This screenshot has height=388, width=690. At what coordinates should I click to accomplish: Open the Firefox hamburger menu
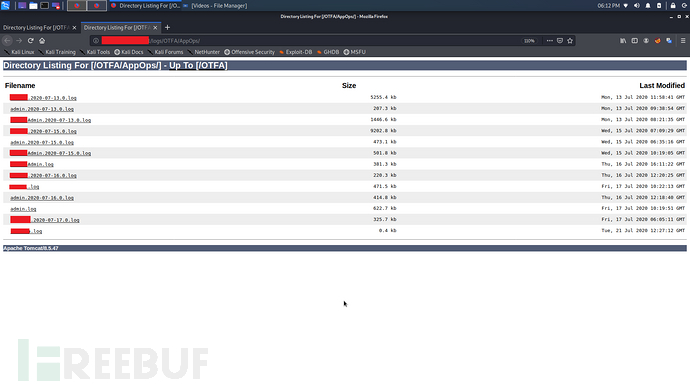[683, 40]
